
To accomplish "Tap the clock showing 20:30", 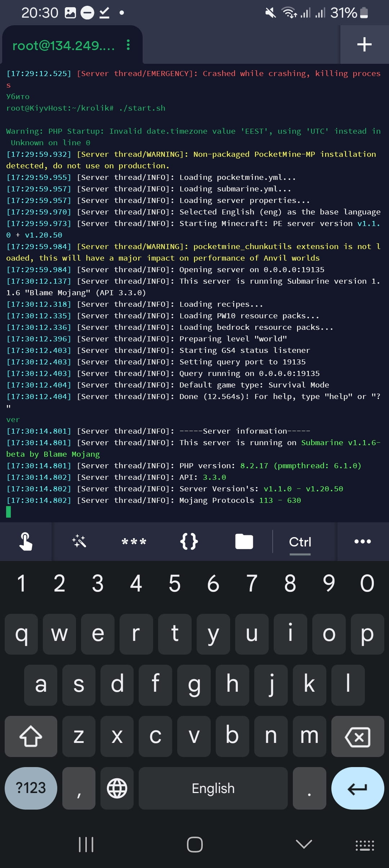I will coord(40,13).
